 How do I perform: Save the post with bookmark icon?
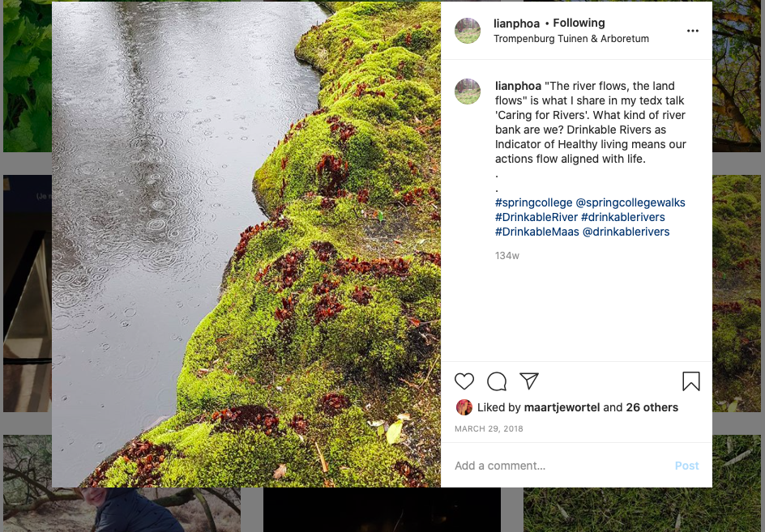(x=691, y=381)
